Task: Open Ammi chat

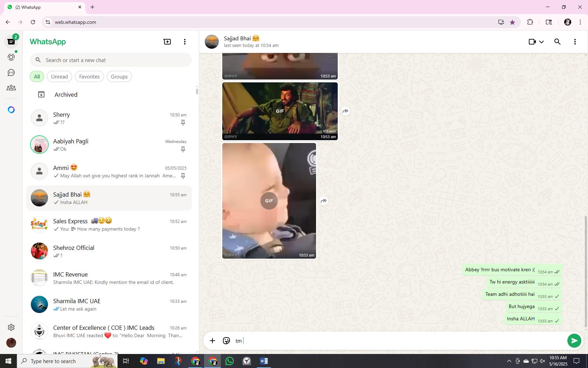Action: pyautogui.click(x=109, y=171)
